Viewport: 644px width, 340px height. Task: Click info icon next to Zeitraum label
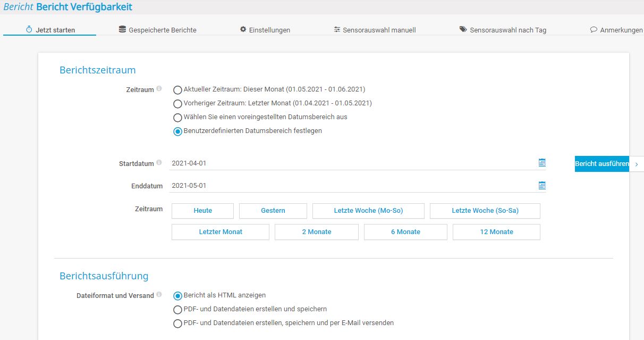(x=159, y=89)
